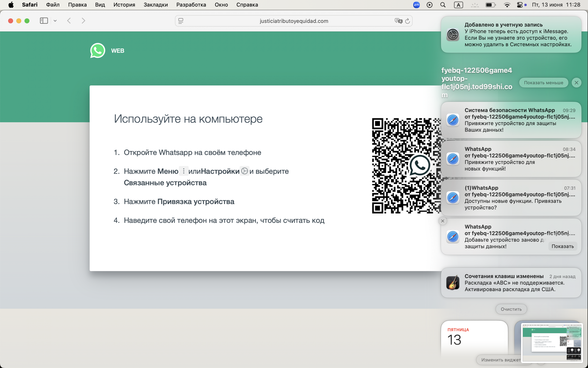Open the Файл menu

coord(53,5)
